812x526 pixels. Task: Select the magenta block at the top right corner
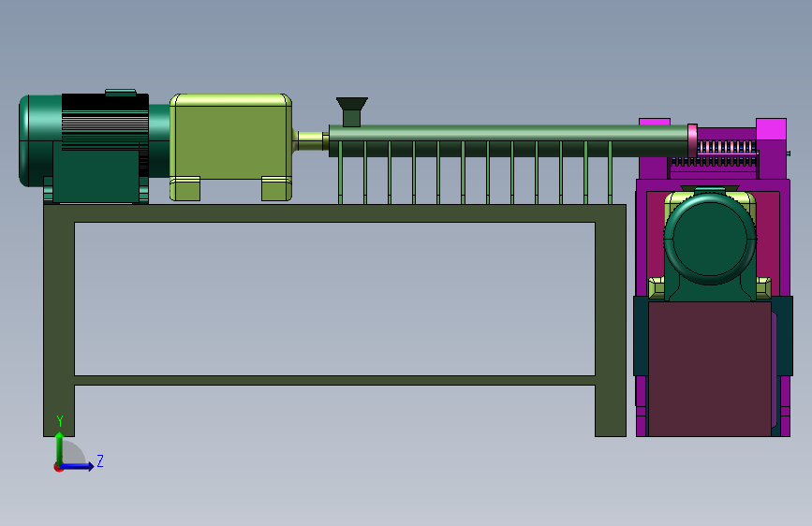tap(771, 129)
